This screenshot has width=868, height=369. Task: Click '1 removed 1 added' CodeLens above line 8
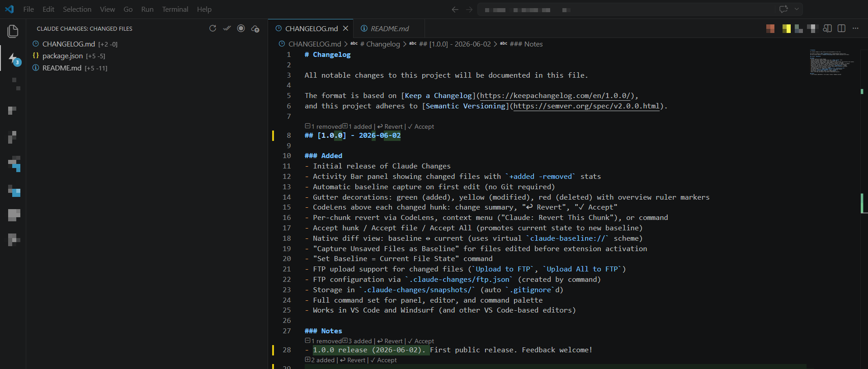coord(338,126)
